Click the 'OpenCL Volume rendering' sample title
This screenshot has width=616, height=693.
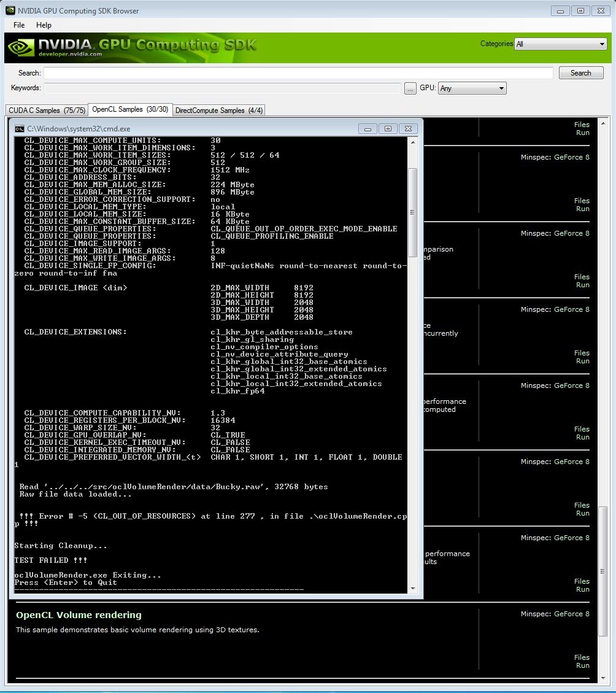click(x=79, y=615)
